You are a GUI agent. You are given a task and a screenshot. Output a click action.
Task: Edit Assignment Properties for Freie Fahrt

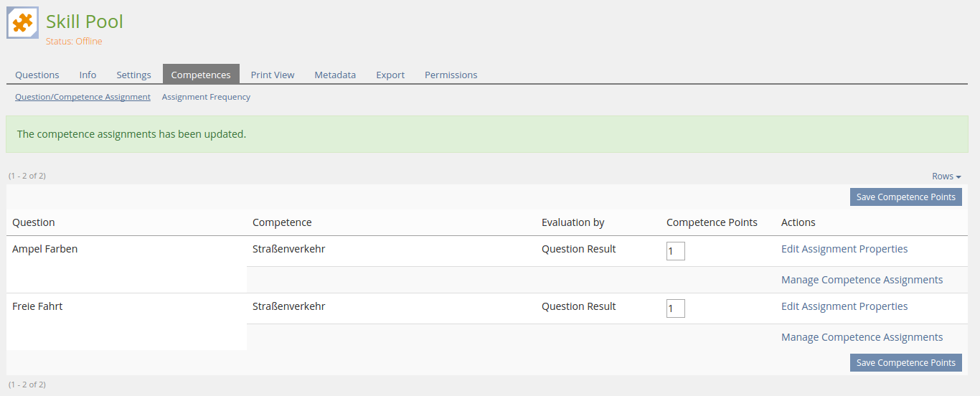click(x=844, y=306)
